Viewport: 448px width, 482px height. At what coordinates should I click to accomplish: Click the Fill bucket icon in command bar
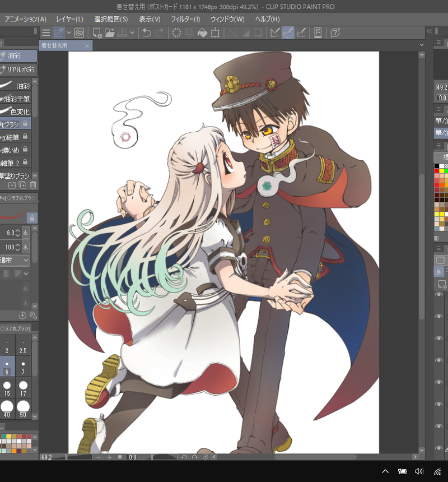(x=202, y=33)
